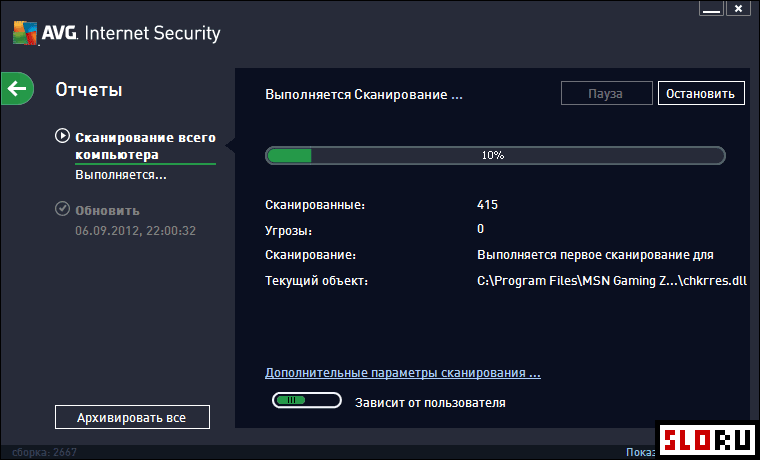The image size is (760, 460).
Task: Close the AVG window with X
Action: pos(738,9)
